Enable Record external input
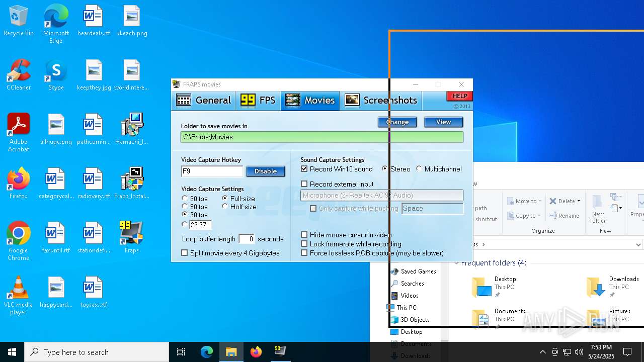This screenshot has height=362, width=644. [304, 184]
